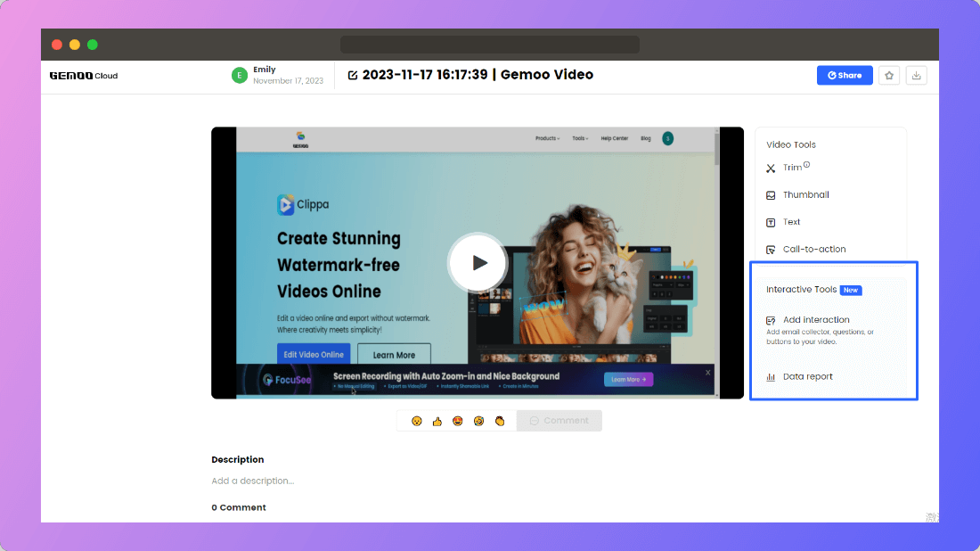Click Blog in video page nav
Image resolution: width=980 pixels, height=551 pixels.
(x=646, y=138)
